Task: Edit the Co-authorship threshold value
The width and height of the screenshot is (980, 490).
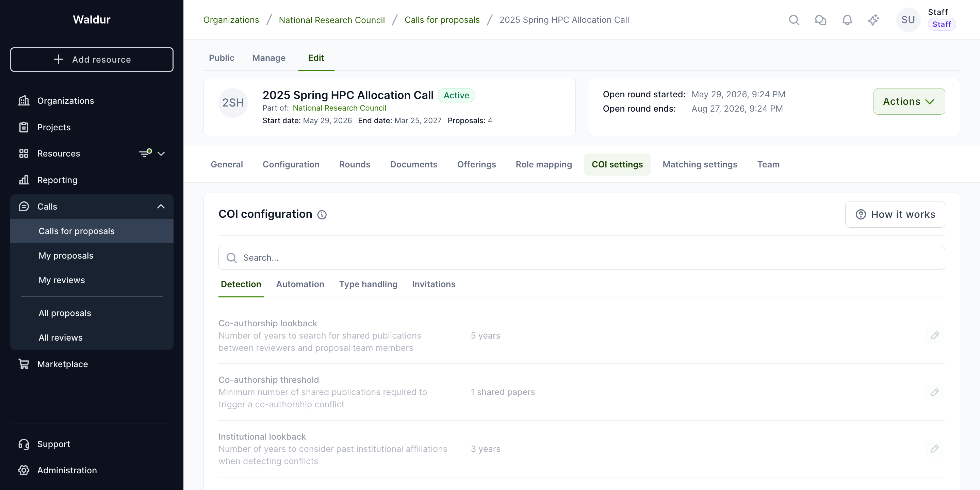Action: click(935, 392)
